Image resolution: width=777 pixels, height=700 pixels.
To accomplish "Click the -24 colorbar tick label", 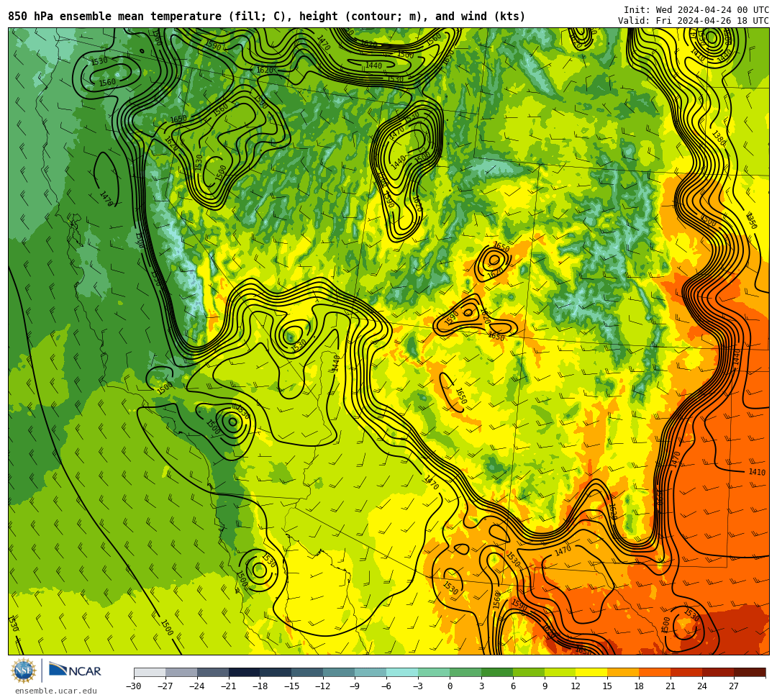I will [x=197, y=686].
